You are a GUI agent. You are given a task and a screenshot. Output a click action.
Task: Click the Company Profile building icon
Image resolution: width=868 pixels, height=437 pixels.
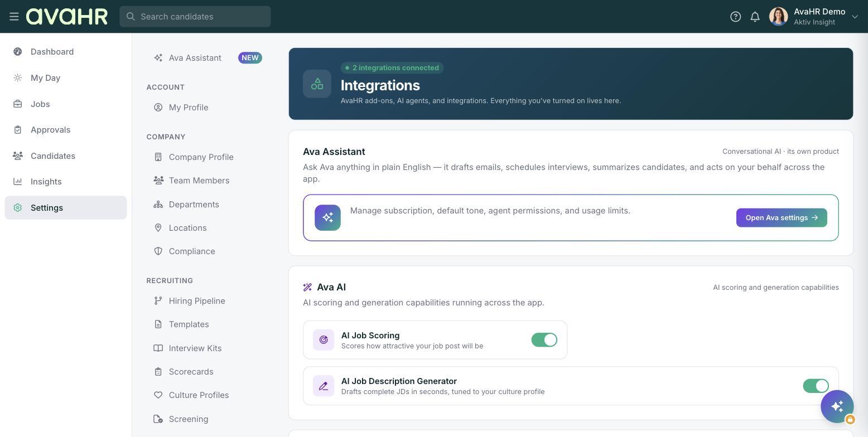158,157
